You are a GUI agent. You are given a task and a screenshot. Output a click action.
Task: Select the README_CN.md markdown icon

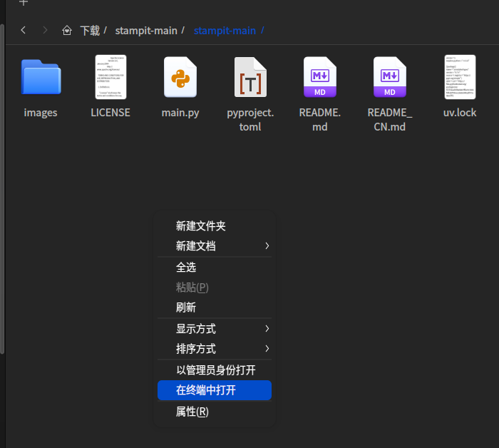click(389, 77)
